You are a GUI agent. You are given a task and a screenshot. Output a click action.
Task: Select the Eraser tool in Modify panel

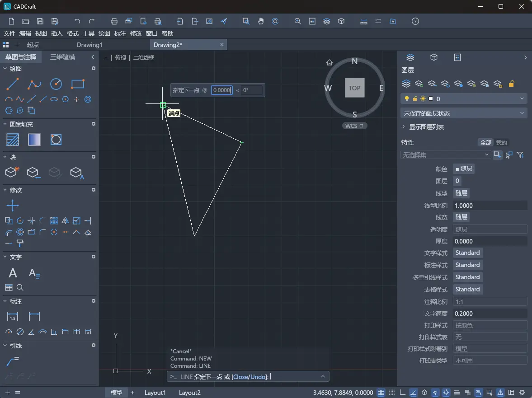pyautogui.click(x=88, y=232)
